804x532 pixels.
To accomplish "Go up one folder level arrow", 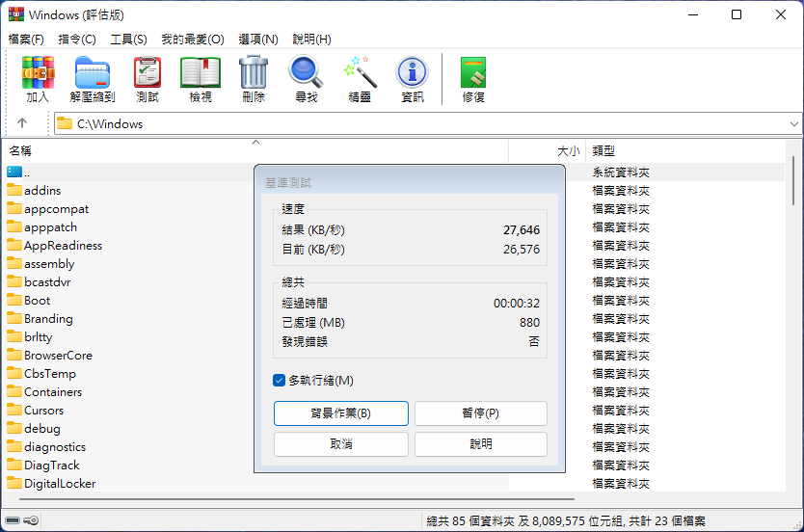I will pyautogui.click(x=22, y=123).
